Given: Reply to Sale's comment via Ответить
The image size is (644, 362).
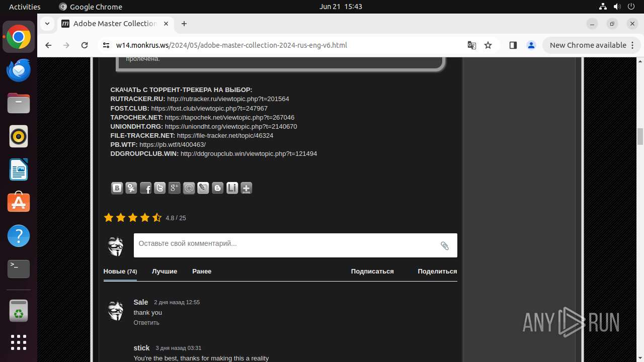Looking at the screenshot, I should coord(146,323).
